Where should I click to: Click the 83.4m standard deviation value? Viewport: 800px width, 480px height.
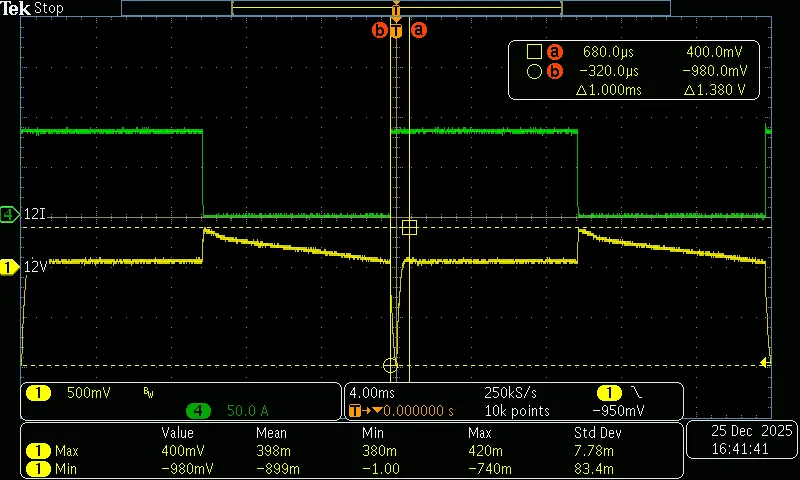coord(594,468)
